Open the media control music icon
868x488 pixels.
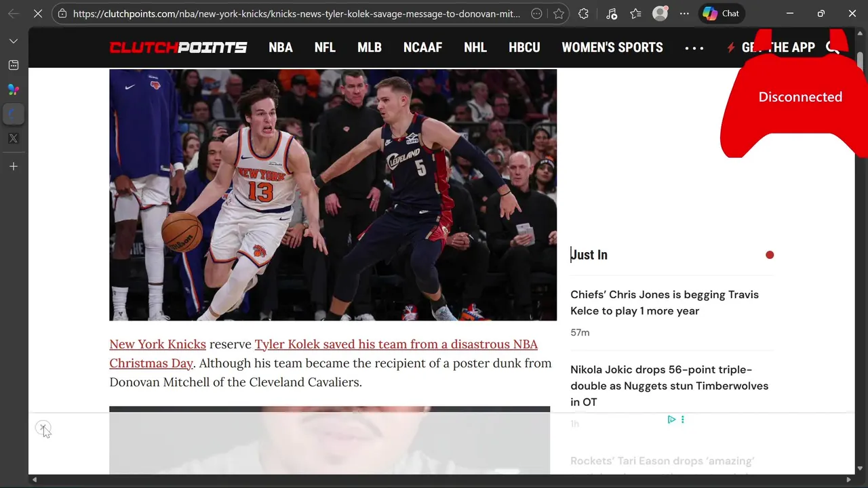click(611, 14)
